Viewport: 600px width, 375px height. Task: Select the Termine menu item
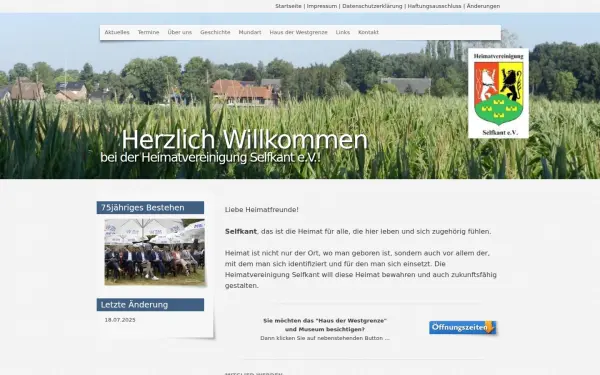[148, 33]
